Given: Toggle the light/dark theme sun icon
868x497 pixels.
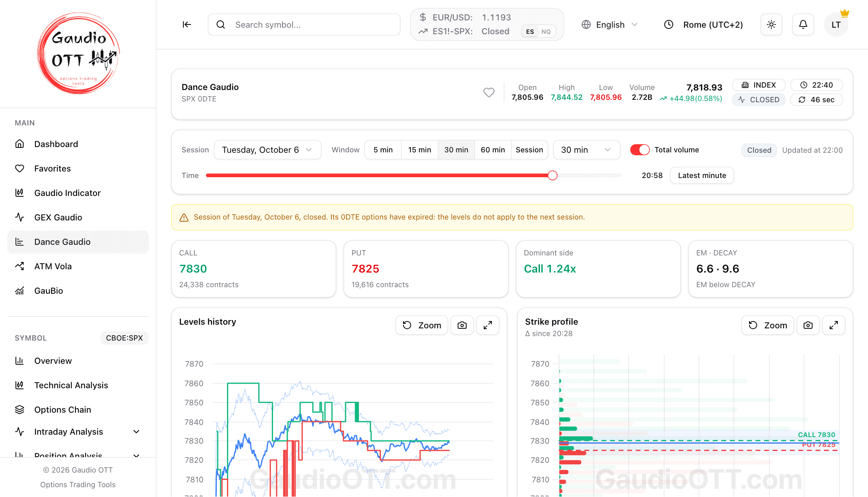Looking at the screenshot, I should point(771,24).
